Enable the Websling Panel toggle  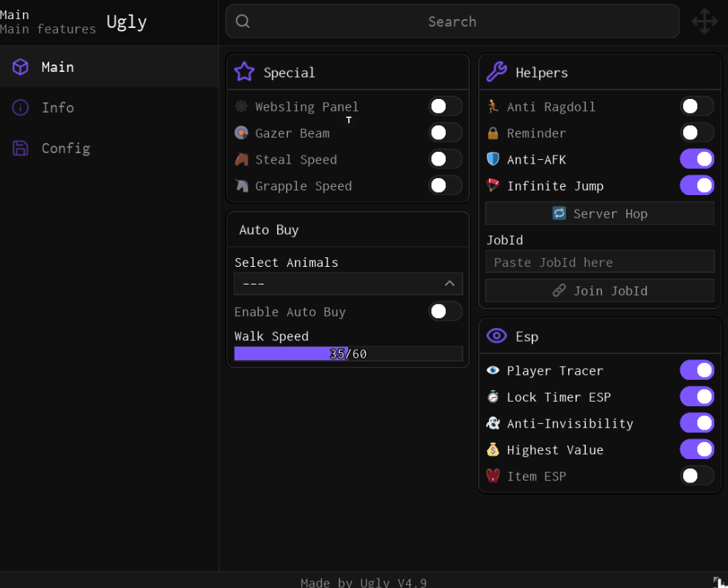445,106
